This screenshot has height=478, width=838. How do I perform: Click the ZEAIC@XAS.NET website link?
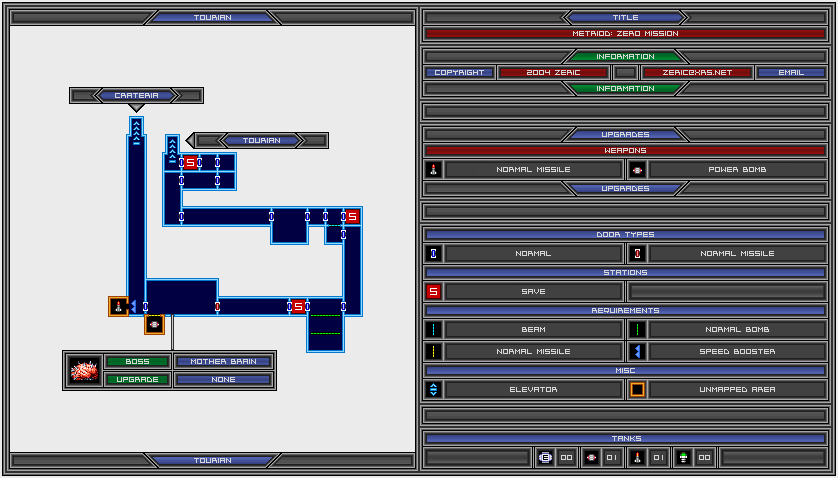696,72
